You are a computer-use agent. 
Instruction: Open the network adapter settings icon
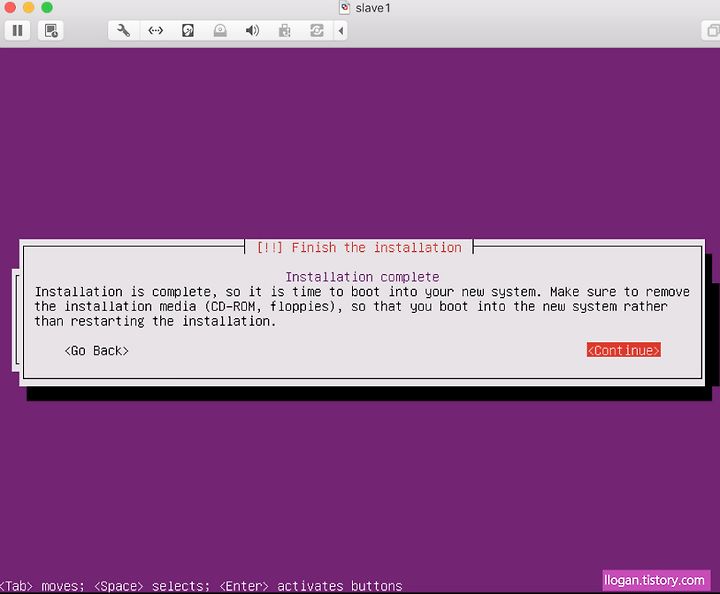(x=156, y=31)
